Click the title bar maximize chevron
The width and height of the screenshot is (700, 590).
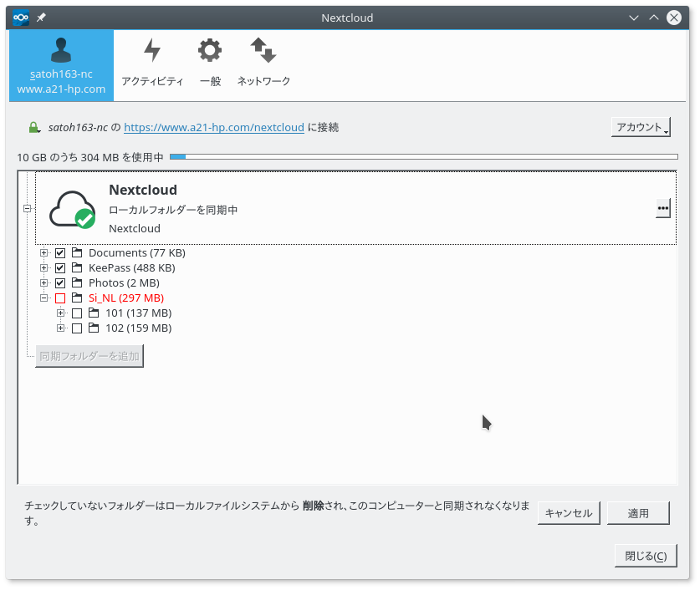point(654,18)
